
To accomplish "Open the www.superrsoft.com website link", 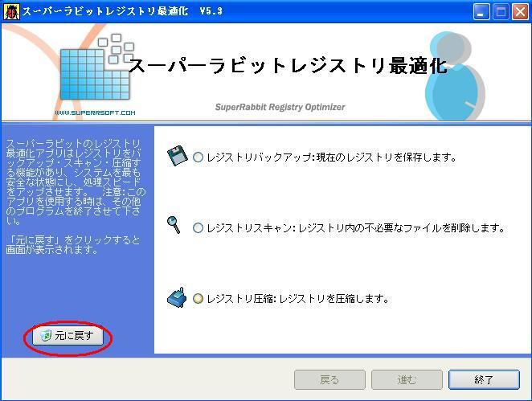I will pyautogui.click(x=95, y=113).
